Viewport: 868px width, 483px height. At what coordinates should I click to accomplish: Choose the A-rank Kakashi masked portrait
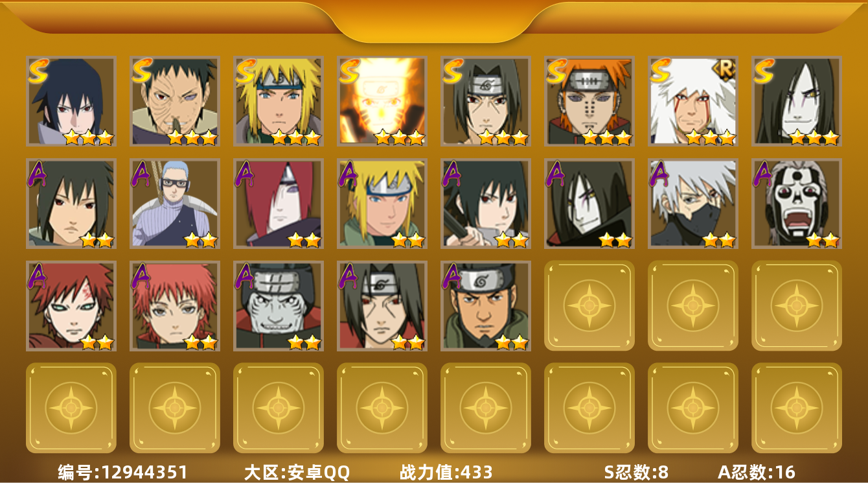(693, 204)
